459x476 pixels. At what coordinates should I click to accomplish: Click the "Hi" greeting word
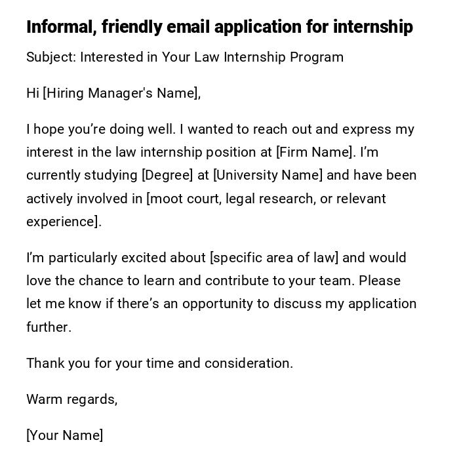point(33,93)
